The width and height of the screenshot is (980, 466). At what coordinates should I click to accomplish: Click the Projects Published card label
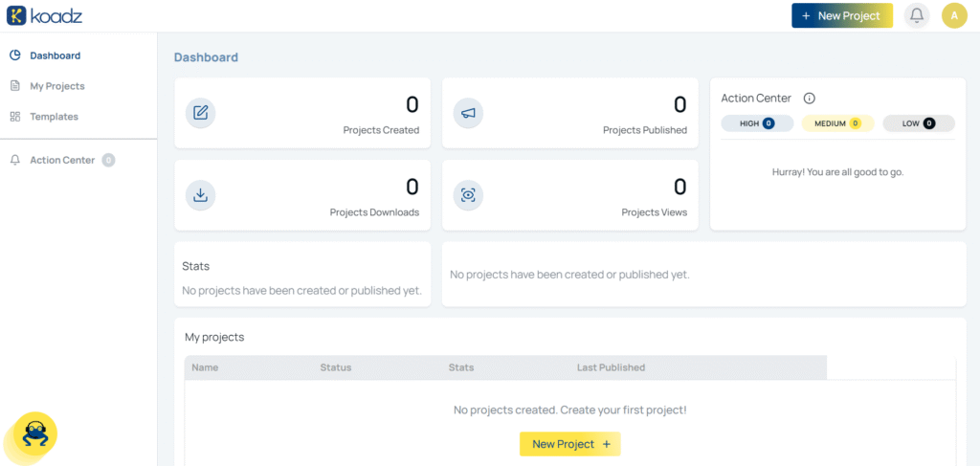645,130
